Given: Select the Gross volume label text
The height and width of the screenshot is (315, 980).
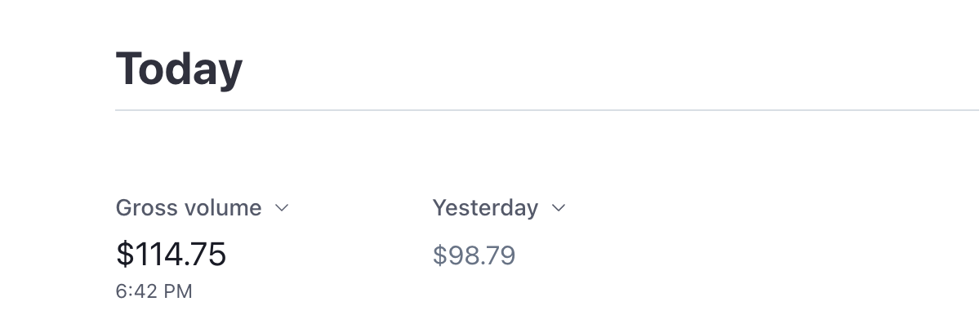Looking at the screenshot, I should 189,208.
